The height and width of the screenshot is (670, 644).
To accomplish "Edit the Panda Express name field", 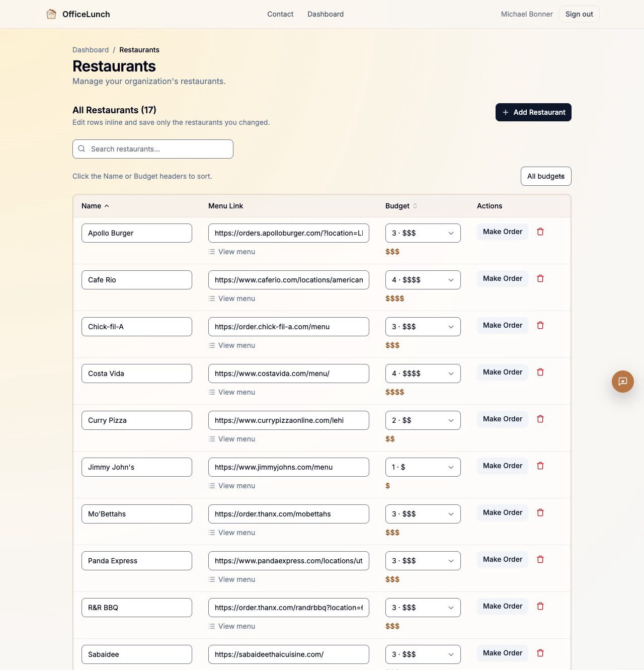I will tap(137, 561).
